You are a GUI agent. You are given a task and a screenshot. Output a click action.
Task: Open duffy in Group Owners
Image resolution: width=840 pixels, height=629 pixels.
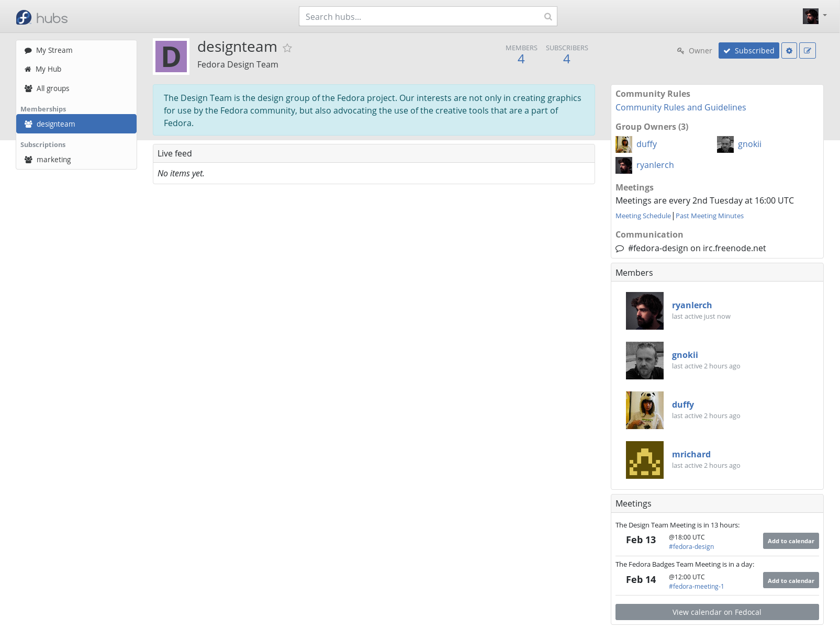tap(646, 144)
